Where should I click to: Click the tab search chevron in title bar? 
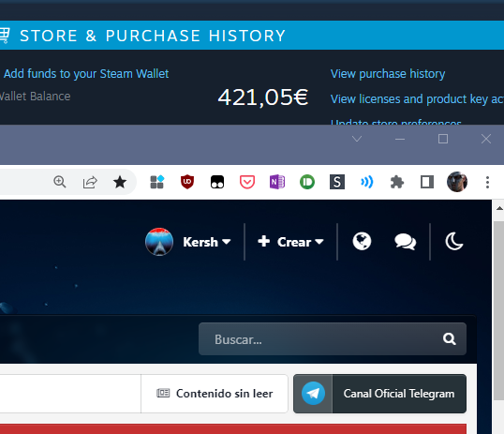pos(357,139)
